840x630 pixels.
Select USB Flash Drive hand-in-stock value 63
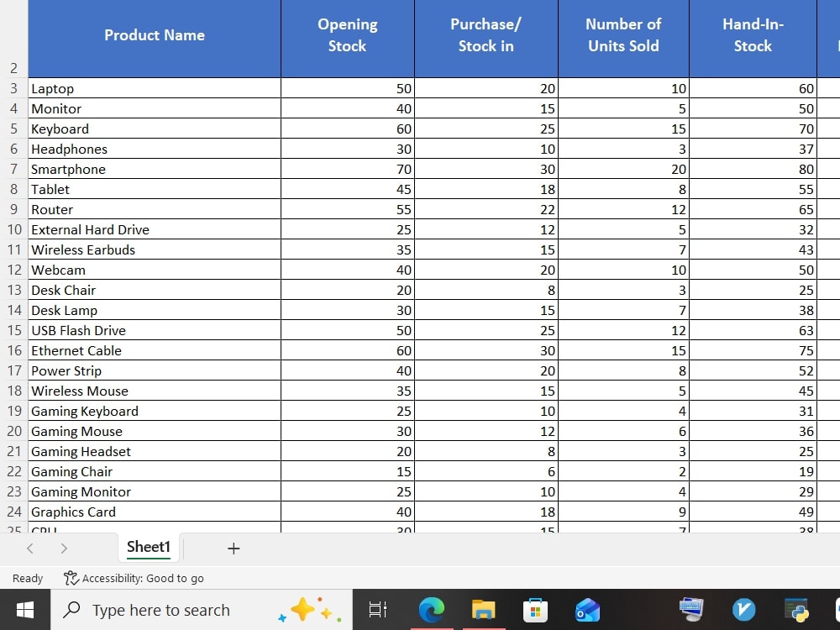coord(753,330)
